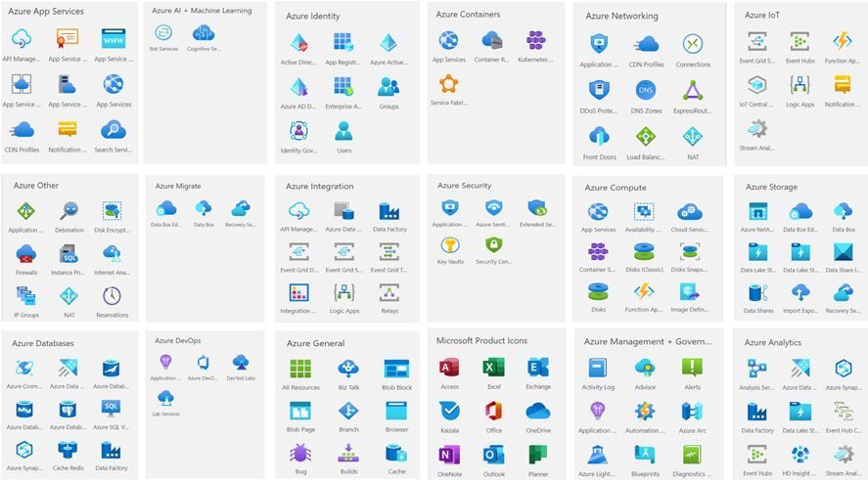868x480 pixels.
Task: Choose the Exchange icon
Action: (537, 368)
